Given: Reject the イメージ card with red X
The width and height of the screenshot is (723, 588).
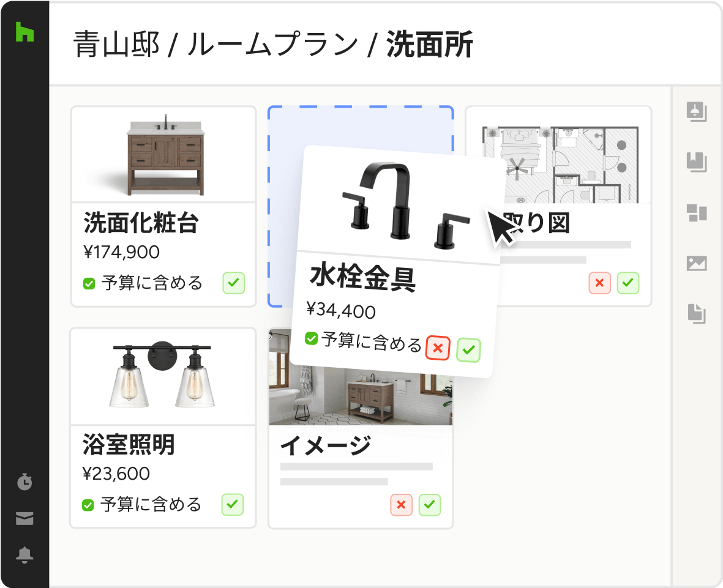Looking at the screenshot, I should pyautogui.click(x=401, y=505).
